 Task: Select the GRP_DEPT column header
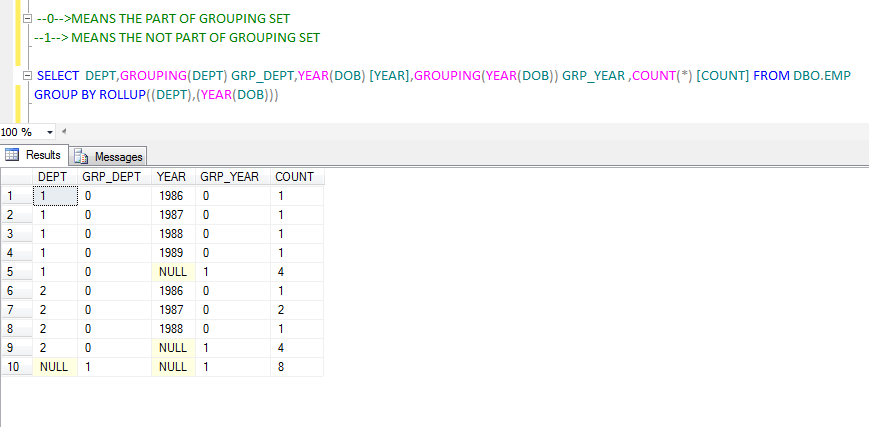pyautogui.click(x=113, y=177)
